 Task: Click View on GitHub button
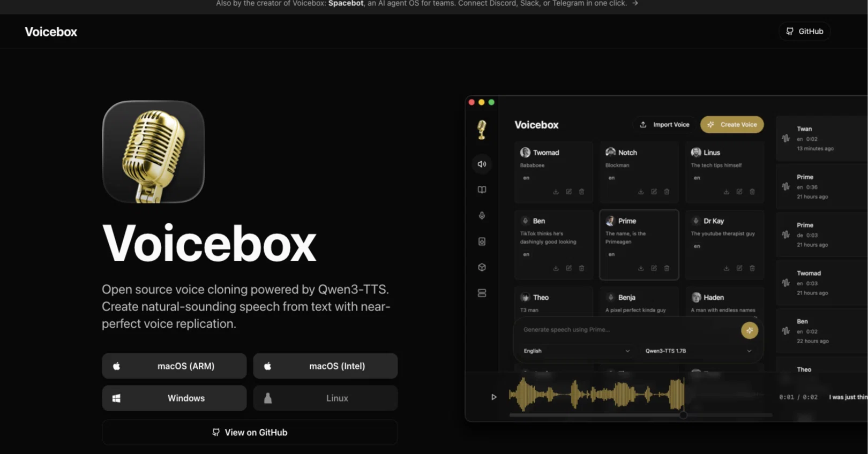click(x=250, y=433)
